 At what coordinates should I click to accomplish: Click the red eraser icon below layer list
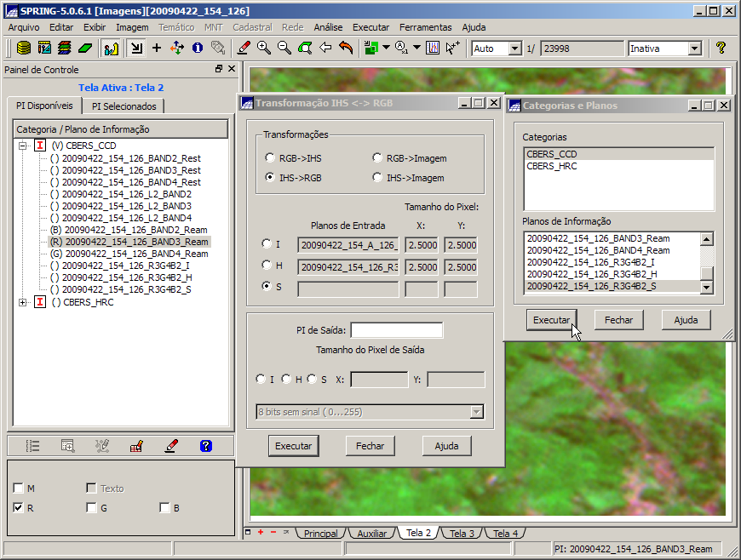coord(171,445)
